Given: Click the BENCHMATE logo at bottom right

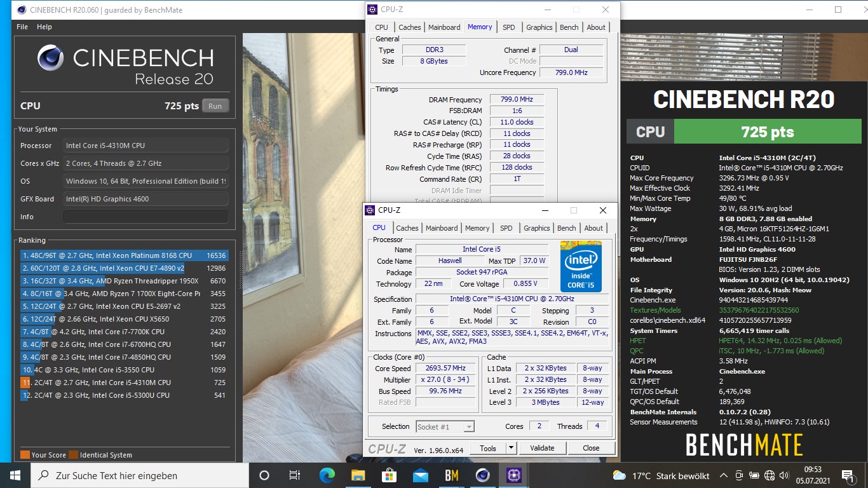Looking at the screenshot, I should coord(743,445).
